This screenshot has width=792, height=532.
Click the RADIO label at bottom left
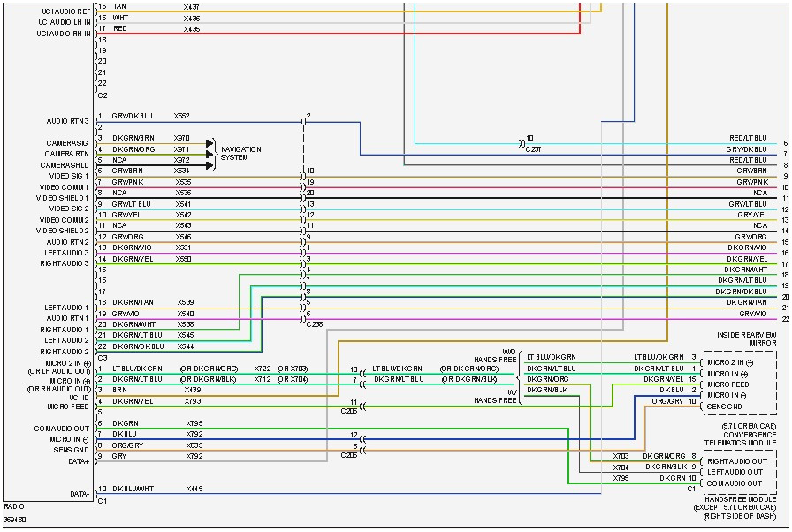pyautogui.click(x=13, y=506)
